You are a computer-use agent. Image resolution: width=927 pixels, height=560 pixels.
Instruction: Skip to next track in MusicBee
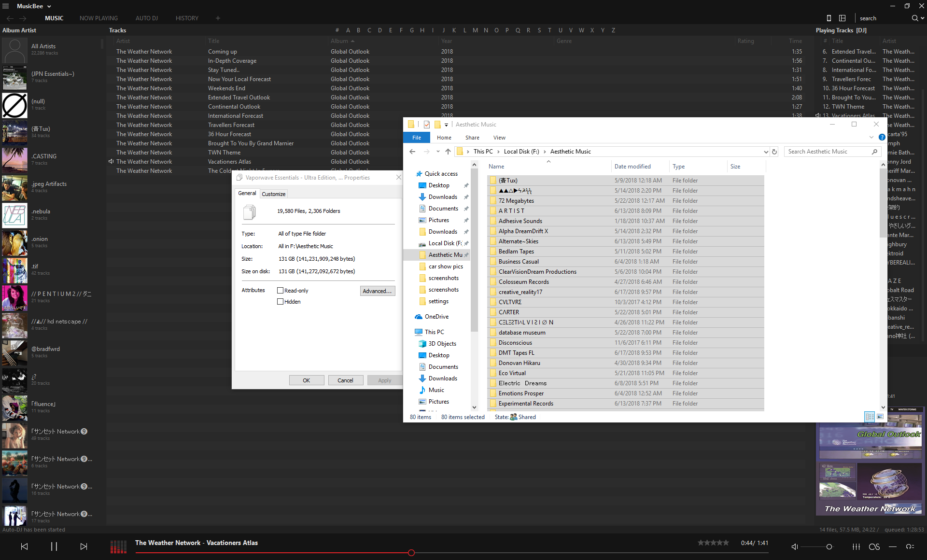[84, 546]
